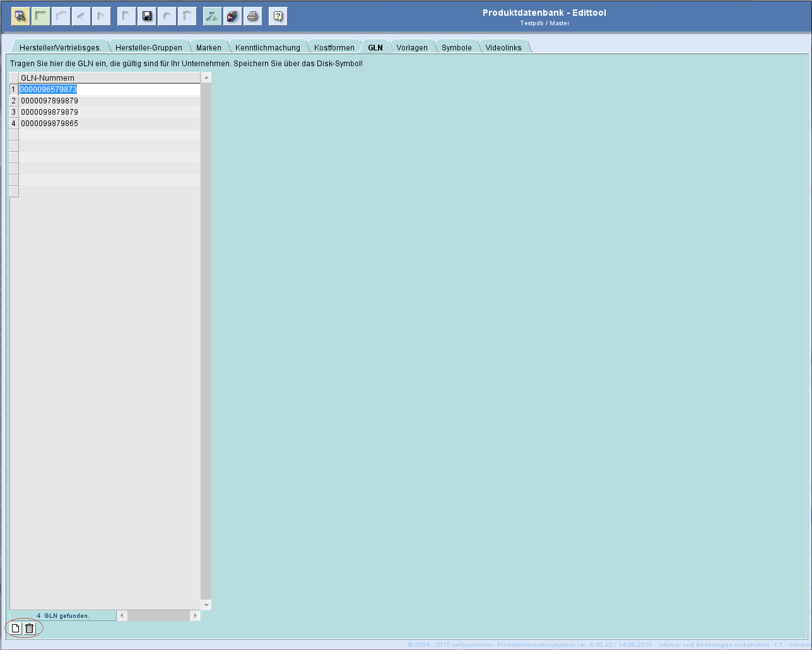Select the Kennzeichnung tab labeled Kenntlichmachung

[268, 47]
